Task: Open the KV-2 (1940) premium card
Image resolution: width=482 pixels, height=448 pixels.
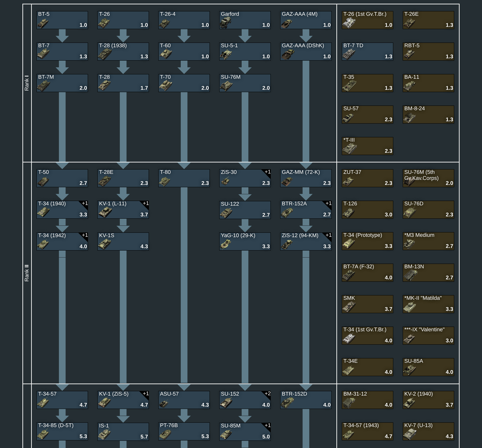Action: (x=428, y=400)
